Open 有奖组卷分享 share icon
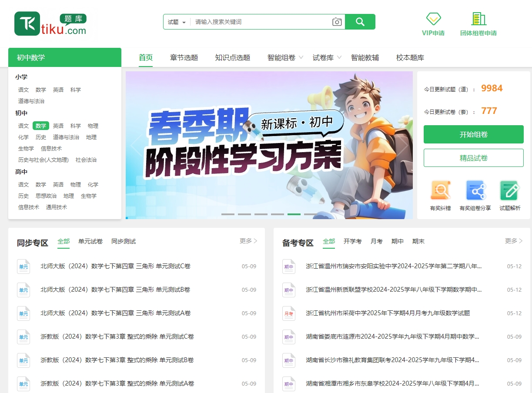This screenshot has width=532, height=393. coord(475,190)
